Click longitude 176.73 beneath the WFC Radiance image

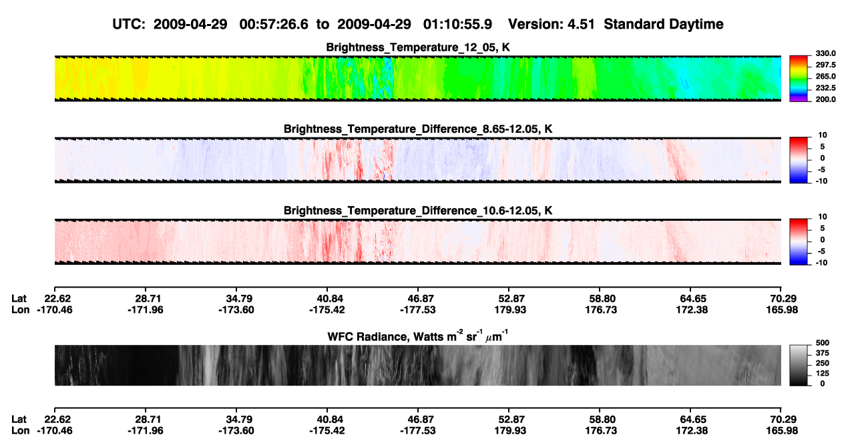600,430
